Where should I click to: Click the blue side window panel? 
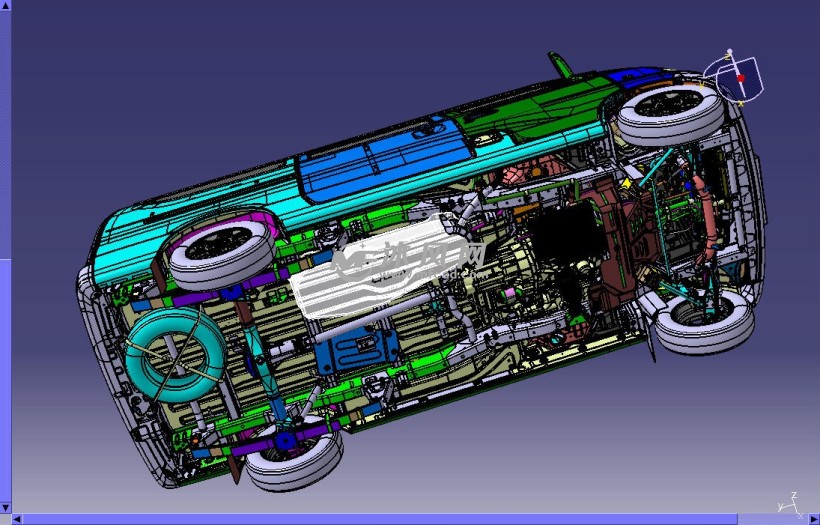380,158
